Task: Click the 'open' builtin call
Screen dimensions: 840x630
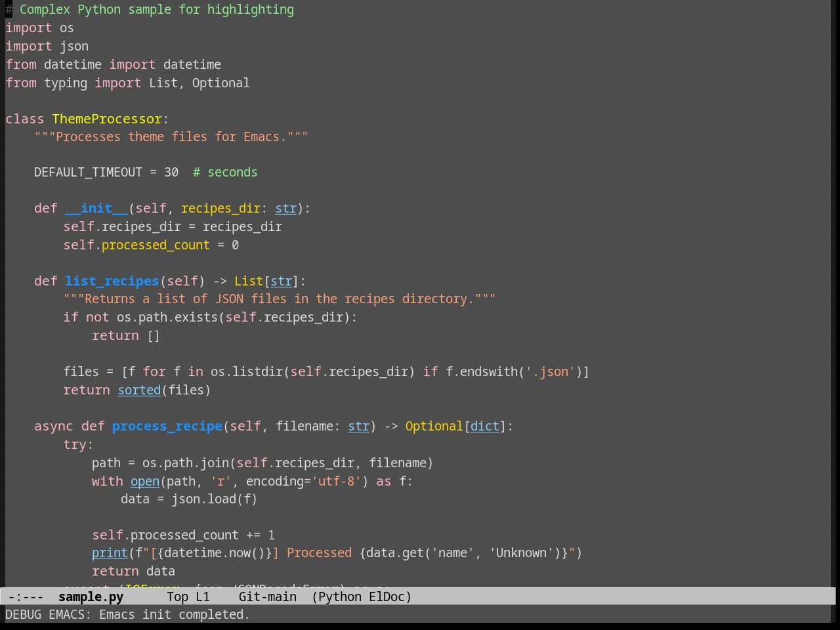Action: coord(145,481)
